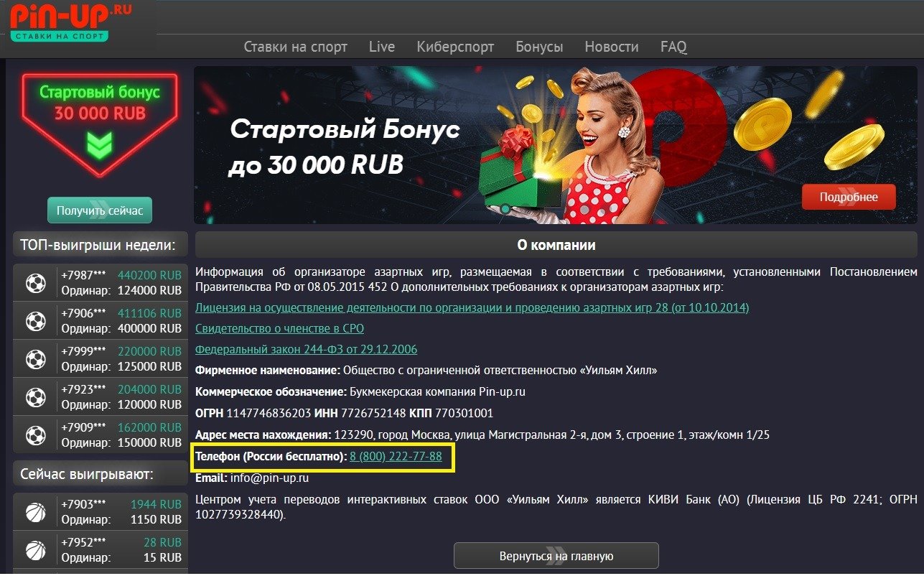Click the email info@pin-up.ru
This screenshot has height=576, width=924.
click(270, 478)
